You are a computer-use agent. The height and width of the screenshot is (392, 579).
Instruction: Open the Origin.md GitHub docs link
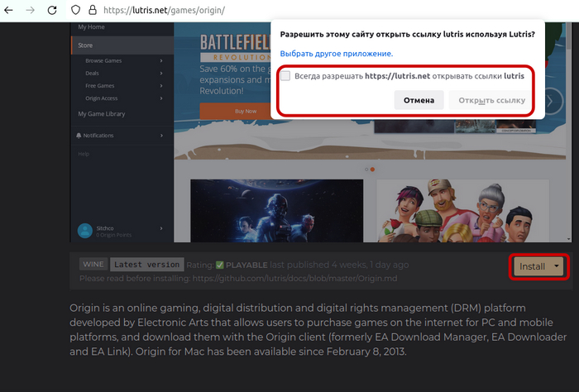tap(294, 279)
